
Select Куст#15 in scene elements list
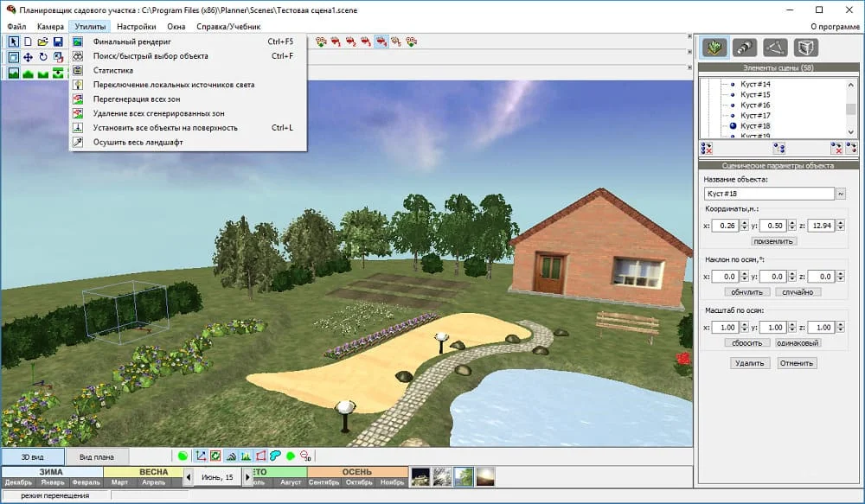(755, 94)
